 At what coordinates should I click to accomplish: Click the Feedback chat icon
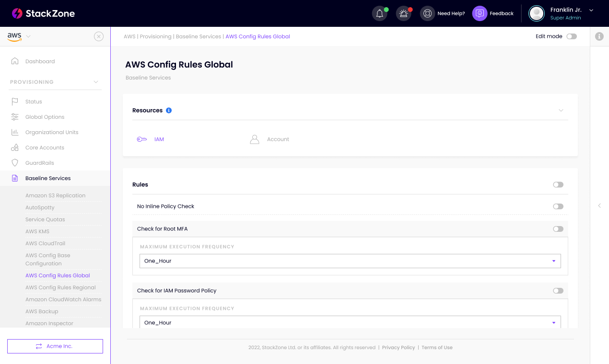click(x=480, y=13)
